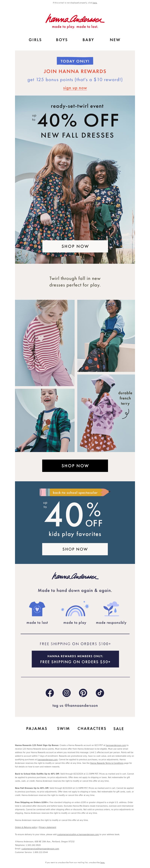Open the Pinterest icon link
The image size is (150, 868).
point(83,693)
